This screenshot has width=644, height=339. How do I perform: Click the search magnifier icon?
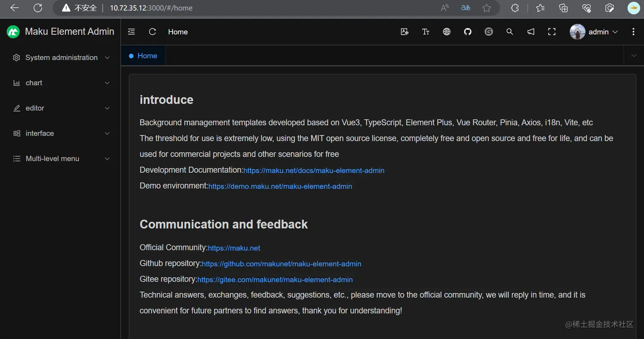coord(509,32)
